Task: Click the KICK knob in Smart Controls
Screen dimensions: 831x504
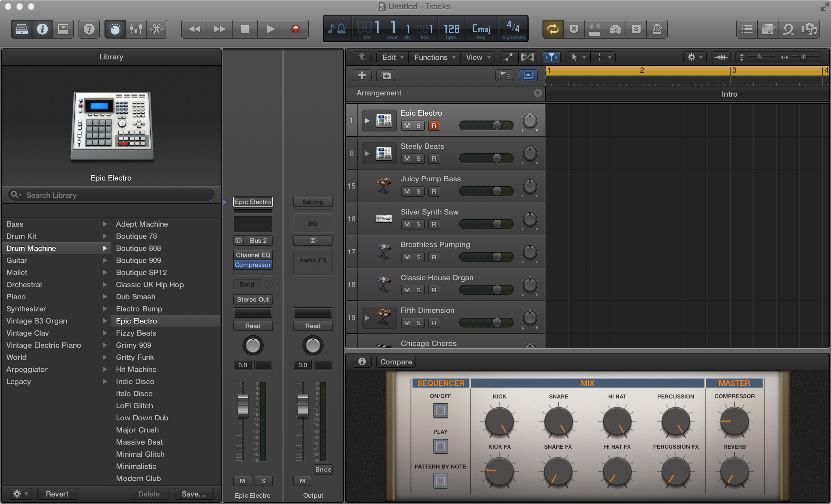Action: [499, 422]
